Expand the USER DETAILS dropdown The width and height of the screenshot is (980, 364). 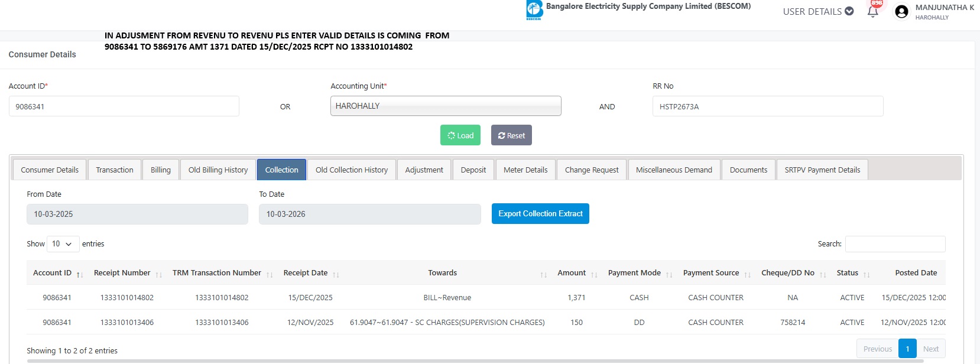[818, 11]
